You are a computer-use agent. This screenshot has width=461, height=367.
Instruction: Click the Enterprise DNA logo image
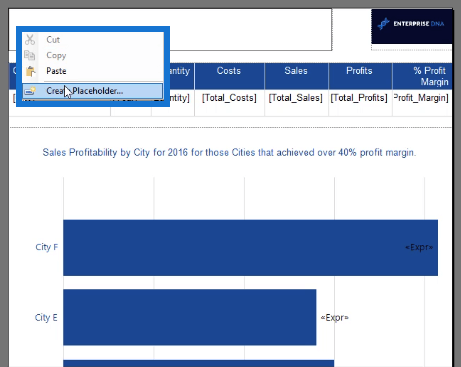click(412, 26)
